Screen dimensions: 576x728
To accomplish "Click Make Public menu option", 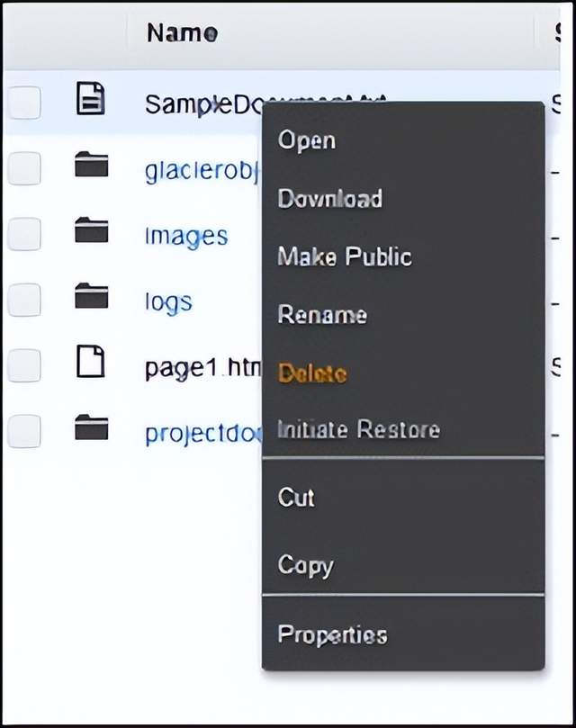I will pyautogui.click(x=345, y=257).
